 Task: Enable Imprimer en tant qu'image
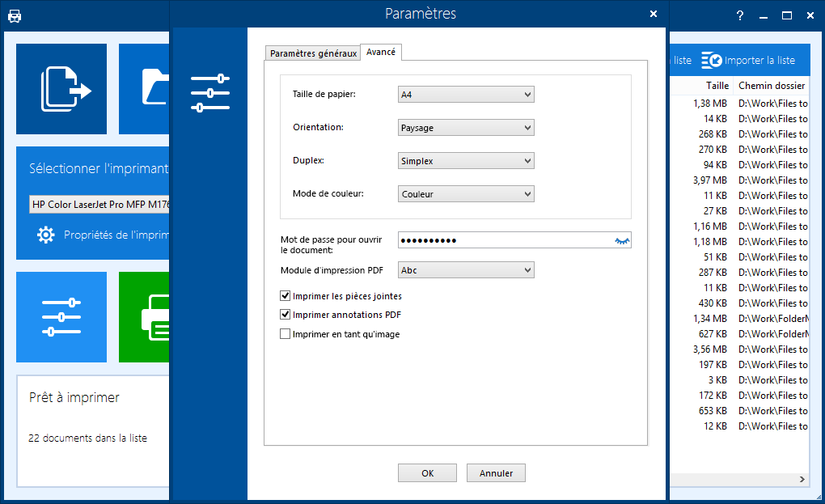285,333
